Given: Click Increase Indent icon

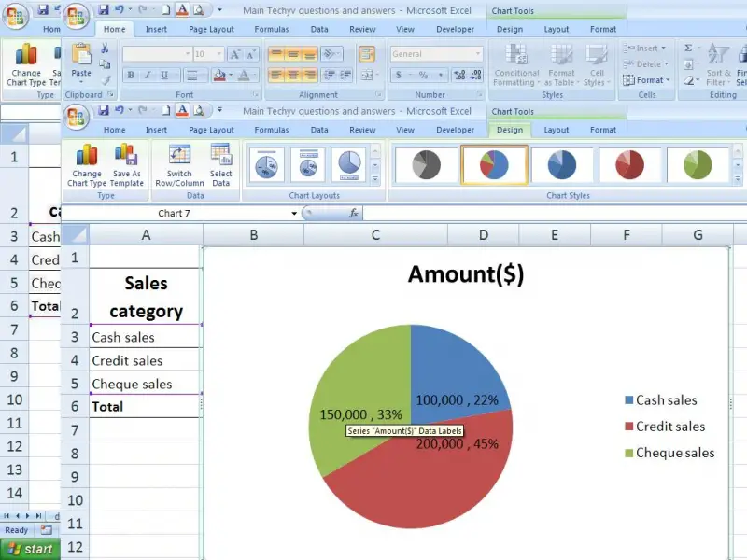Looking at the screenshot, I should 345,75.
